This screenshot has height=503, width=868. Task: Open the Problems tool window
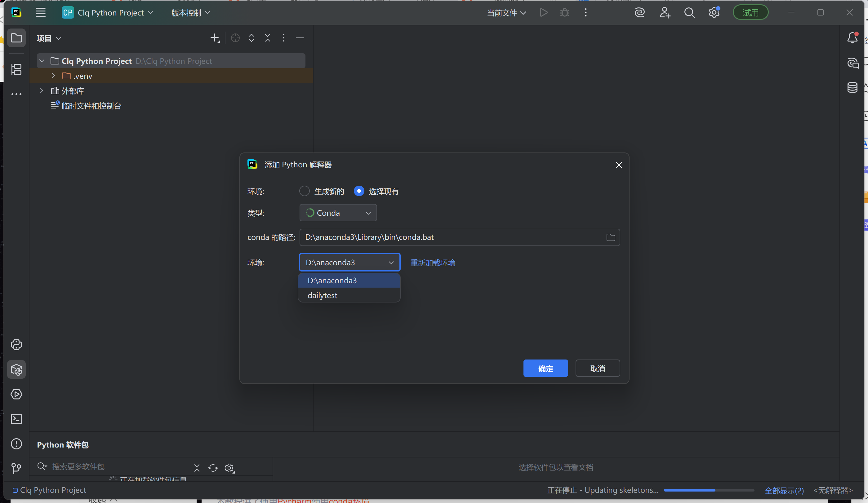click(16, 444)
